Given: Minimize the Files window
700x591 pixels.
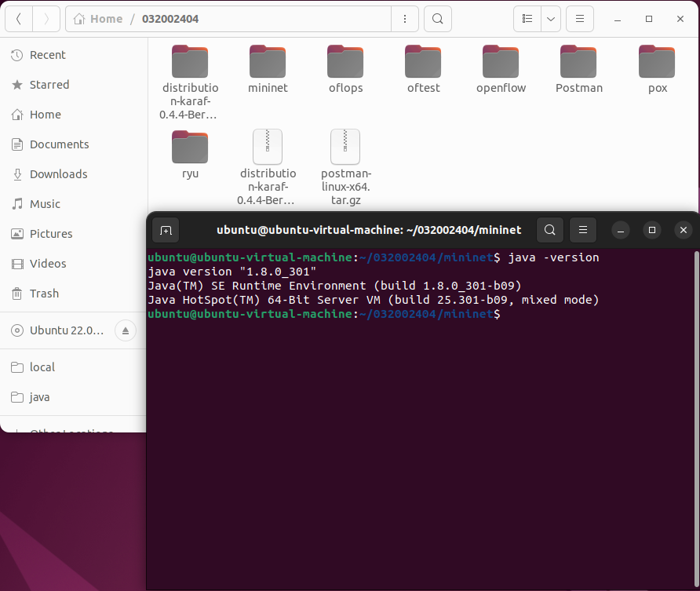Looking at the screenshot, I should pos(618,19).
